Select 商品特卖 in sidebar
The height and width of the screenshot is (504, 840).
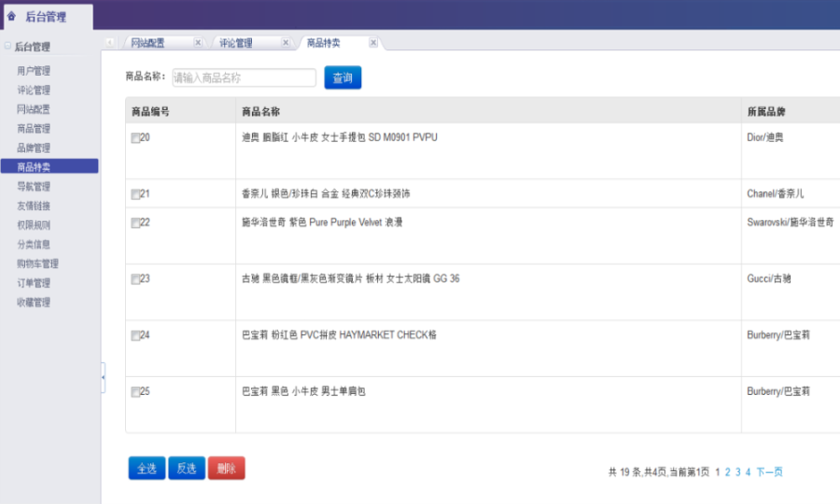click(x=49, y=166)
